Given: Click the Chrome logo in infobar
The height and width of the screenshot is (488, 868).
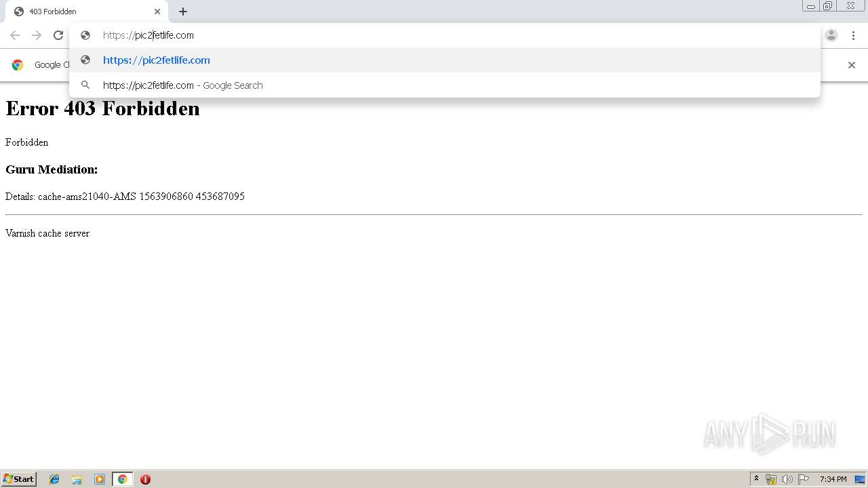Looking at the screenshot, I should pyautogui.click(x=18, y=65).
